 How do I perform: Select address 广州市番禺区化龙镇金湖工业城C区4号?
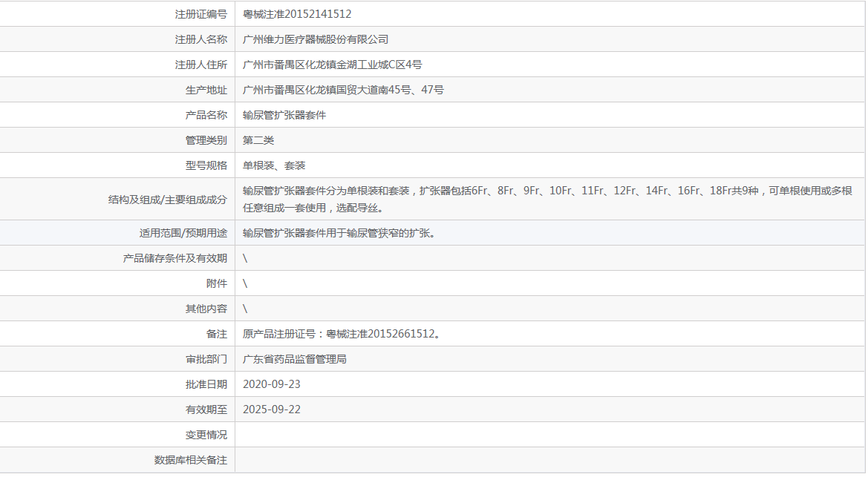click(x=332, y=65)
